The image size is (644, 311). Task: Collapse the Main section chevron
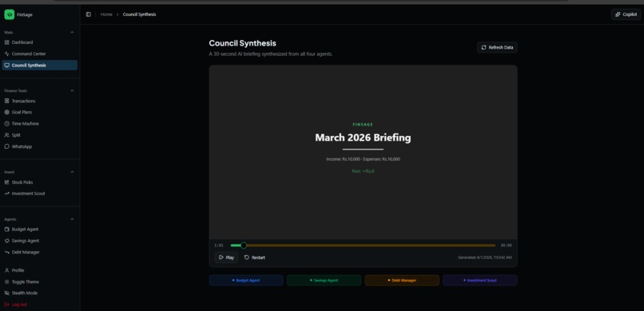tap(72, 32)
